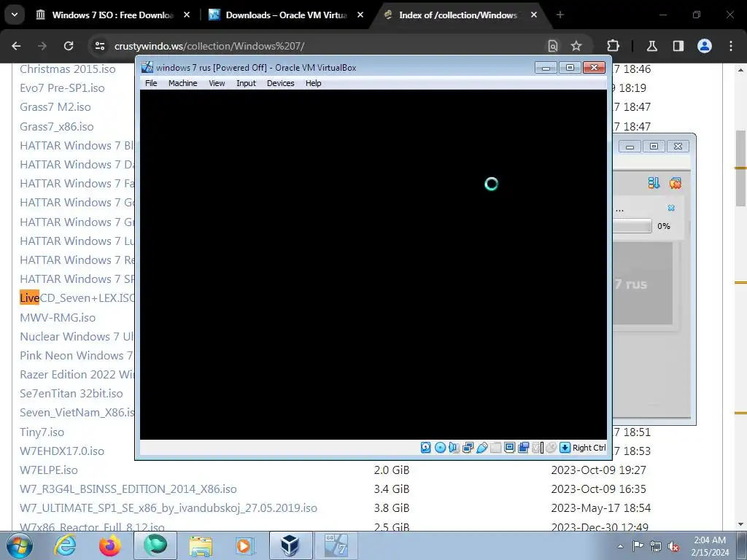Screen dimensions: 747x560
Task: Open W7_R3G4L_BSINSS_EDITION_2014_X86.iso link
Action: point(128,489)
